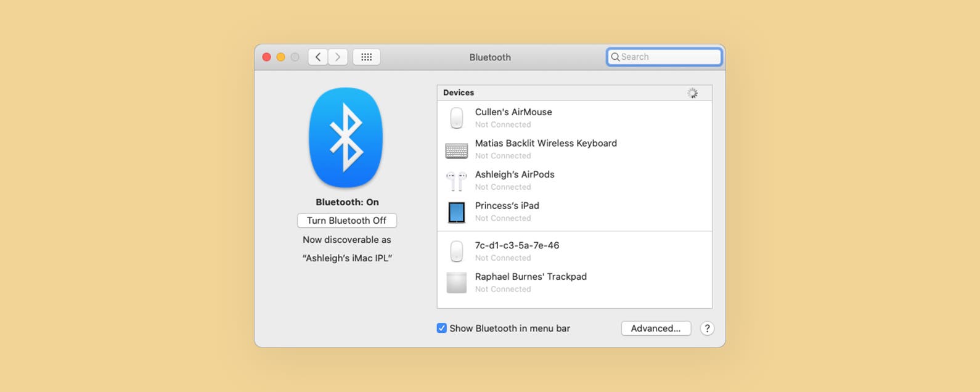
Task: Toggle Show Bluetooth in menu bar checkbox
Action: pyautogui.click(x=441, y=329)
